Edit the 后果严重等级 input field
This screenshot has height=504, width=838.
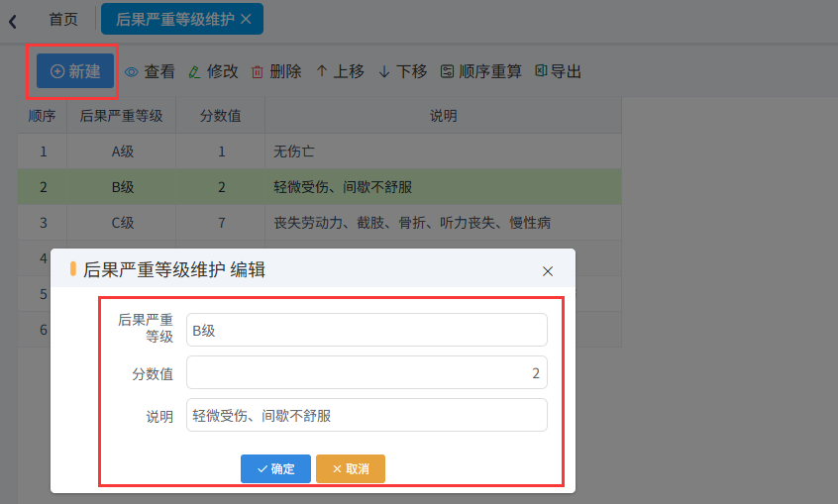(367, 330)
